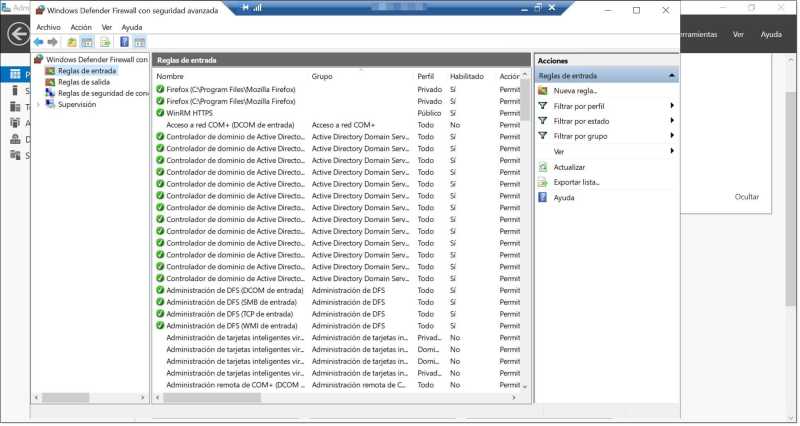
Task: Click the Up one level folder toolbar icon
Action: [x=72, y=42]
